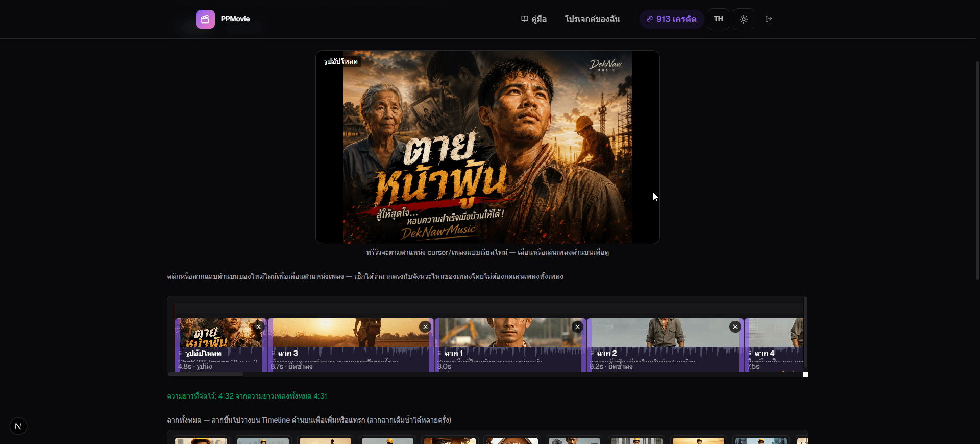The width and height of the screenshot is (980, 444).
Task: Click the คลิกหรือลากแถบด้านบน instruction text
Action: click(x=365, y=276)
